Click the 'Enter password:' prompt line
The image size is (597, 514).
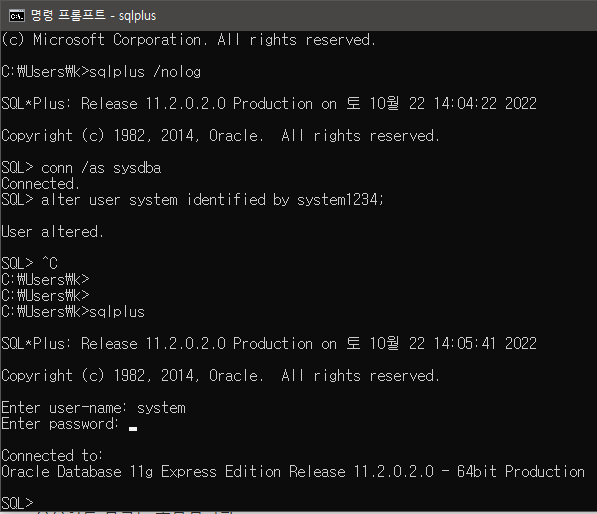coord(69,424)
